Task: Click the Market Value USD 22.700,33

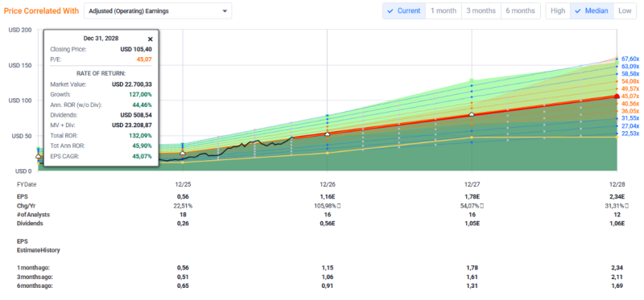Action: pos(132,84)
